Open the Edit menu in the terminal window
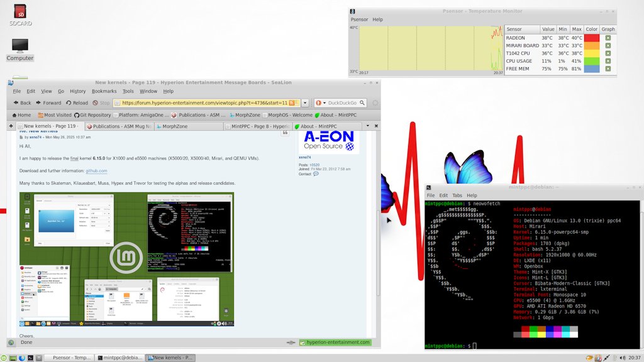Image resolution: width=644 pixels, height=362 pixels. coord(443,195)
